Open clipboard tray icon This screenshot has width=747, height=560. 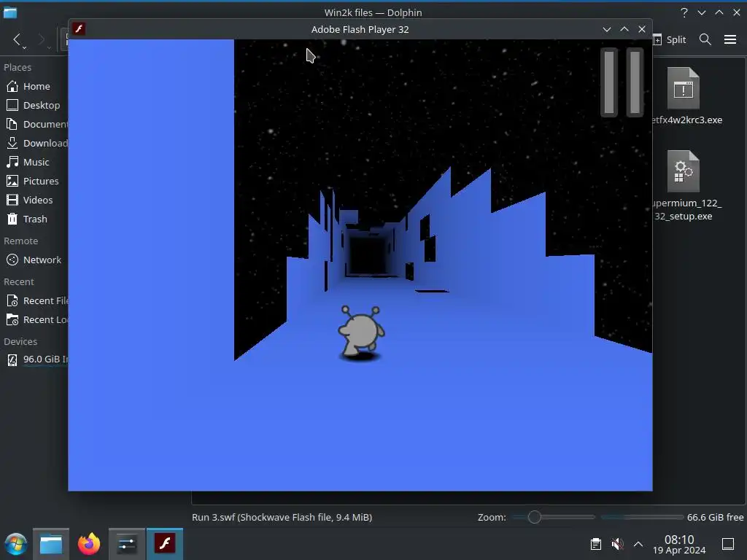point(595,544)
